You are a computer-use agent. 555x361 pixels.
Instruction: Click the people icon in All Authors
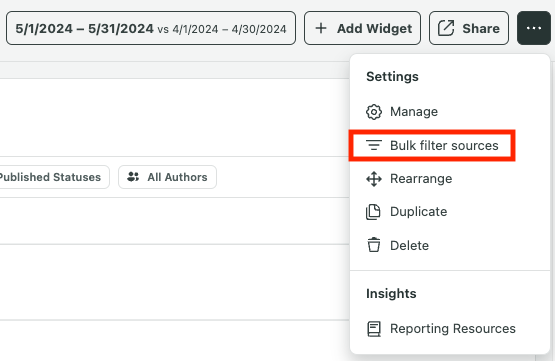133,177
